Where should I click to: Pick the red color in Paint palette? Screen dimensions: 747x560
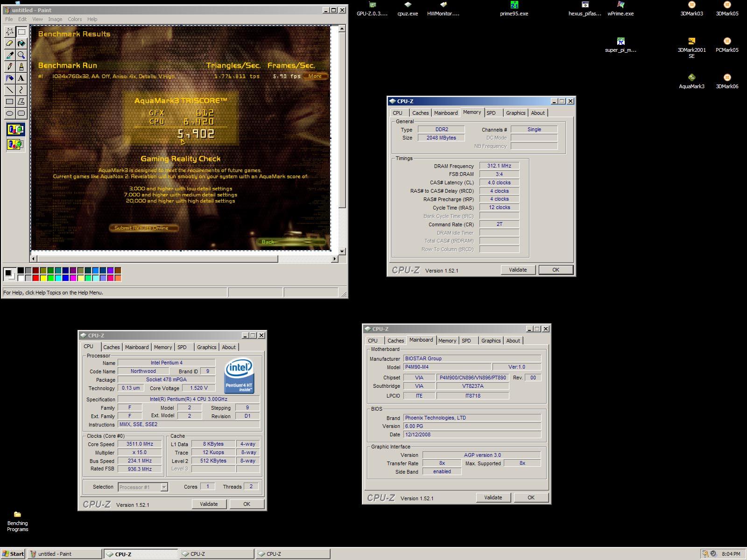coord(35,278)
